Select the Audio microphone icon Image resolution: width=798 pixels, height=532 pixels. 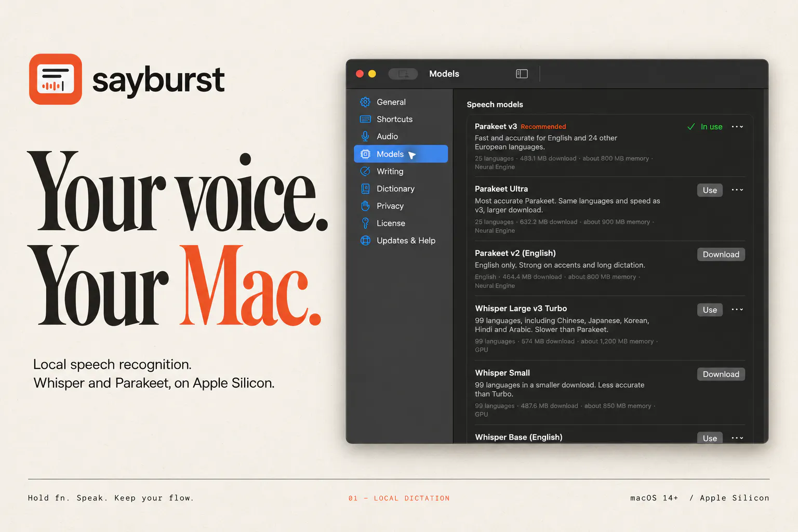click(x=365, y=136)
